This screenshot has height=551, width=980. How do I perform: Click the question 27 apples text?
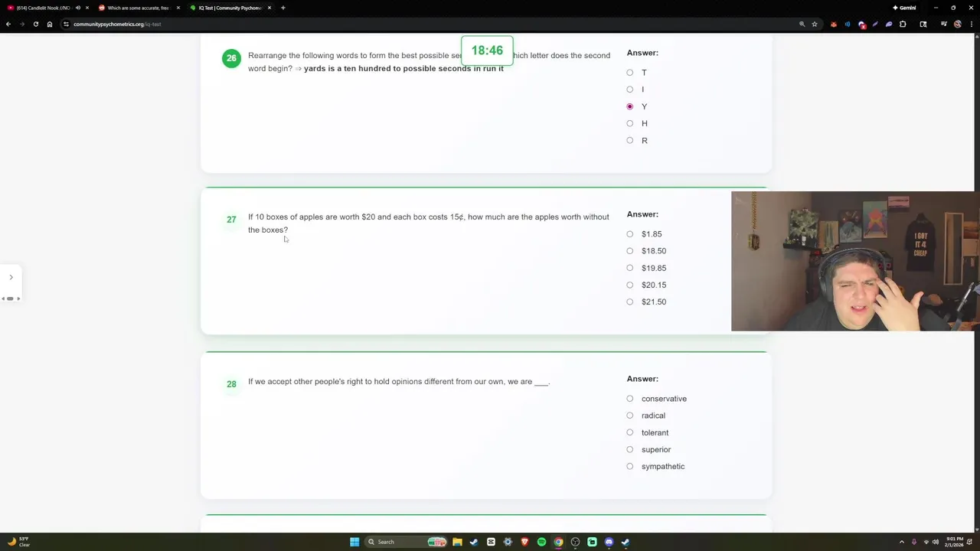coord(428,223)
